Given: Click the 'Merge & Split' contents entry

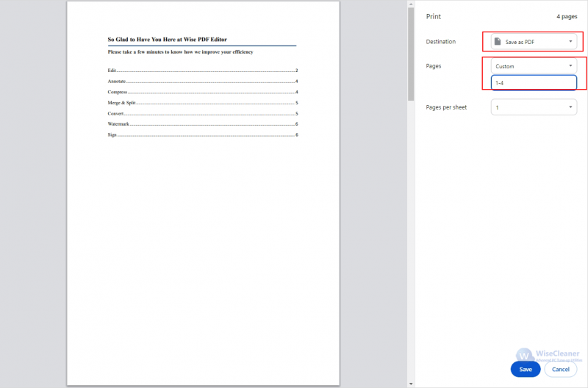Looking at the screenshot, I should pyautogui.click(x=203, y=103).
